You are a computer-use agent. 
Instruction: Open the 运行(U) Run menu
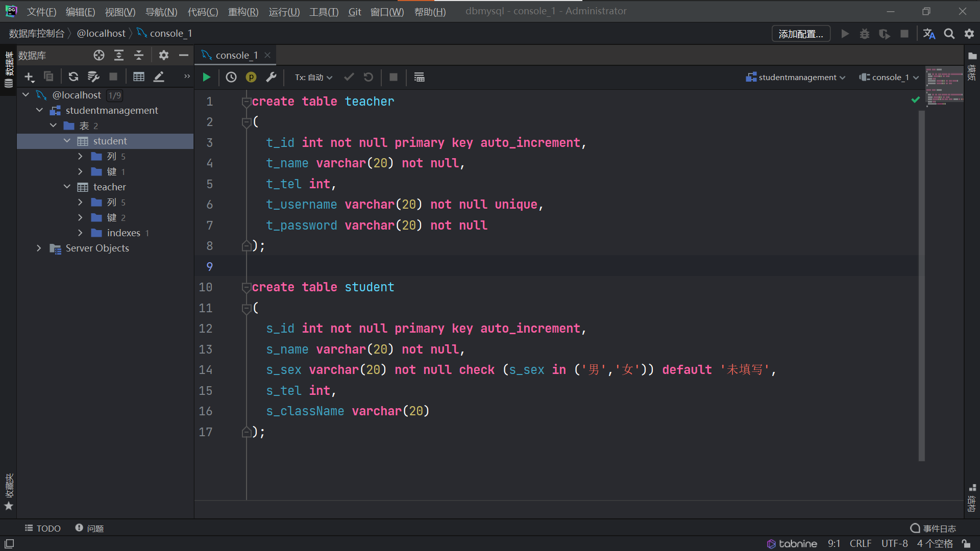(284, 11)
